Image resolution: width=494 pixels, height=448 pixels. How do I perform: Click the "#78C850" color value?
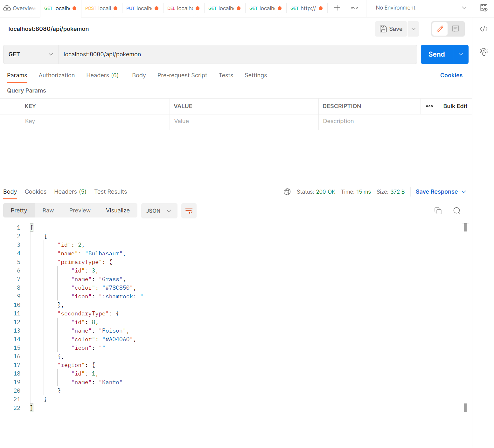pos(118,288)
